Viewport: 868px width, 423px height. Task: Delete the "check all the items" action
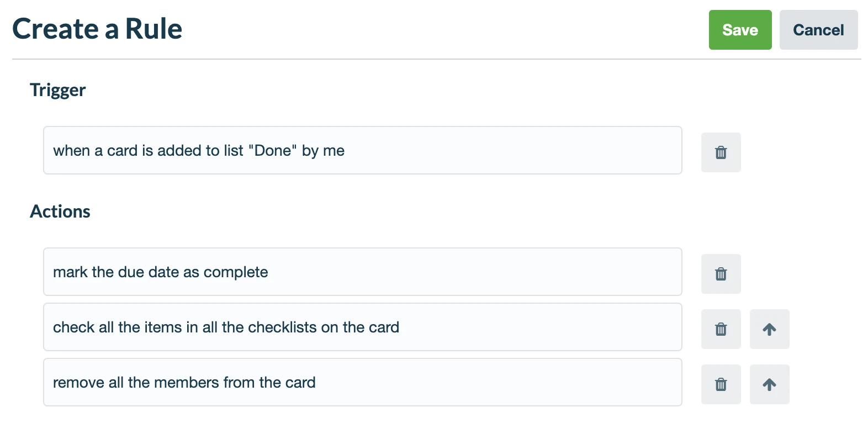(x=721, y=329)
